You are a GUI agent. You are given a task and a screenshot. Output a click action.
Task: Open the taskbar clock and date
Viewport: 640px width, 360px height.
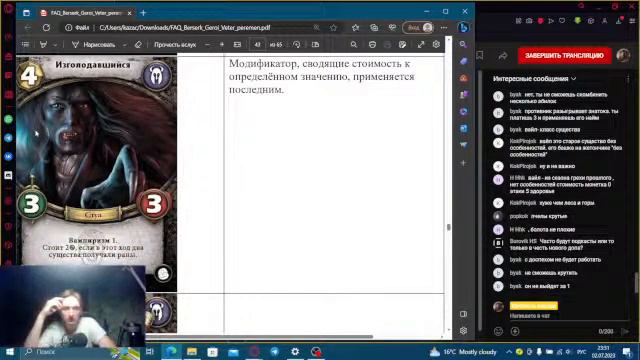[603, 351]
